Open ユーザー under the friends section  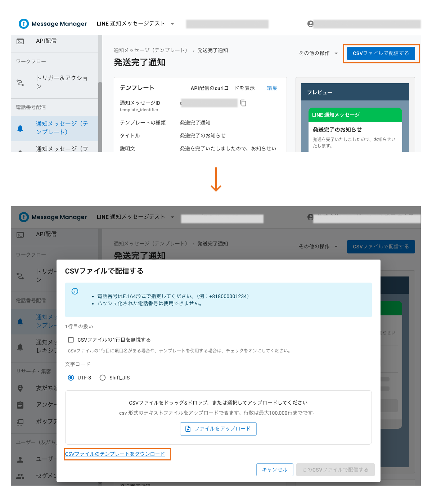coord(21,459)
